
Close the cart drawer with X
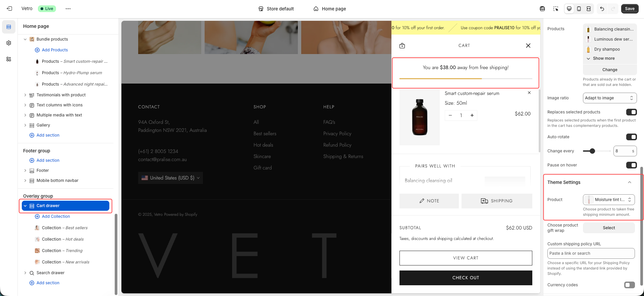528,46
